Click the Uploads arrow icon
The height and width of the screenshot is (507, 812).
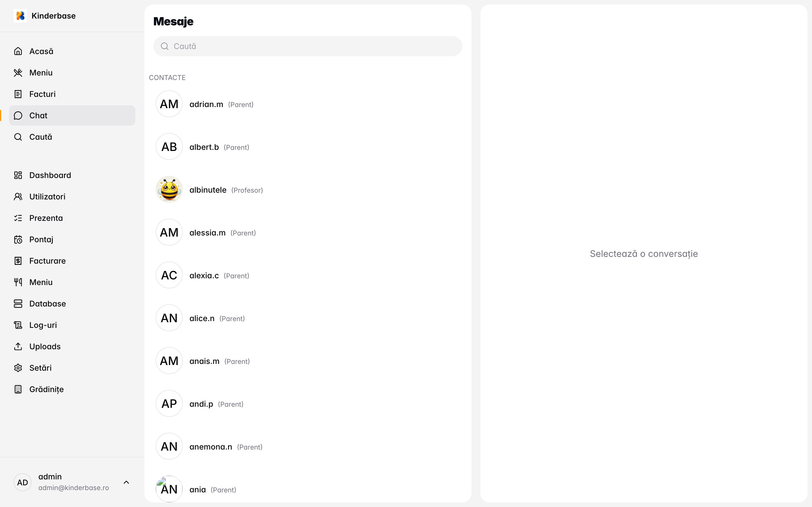(x=18, y=346)
